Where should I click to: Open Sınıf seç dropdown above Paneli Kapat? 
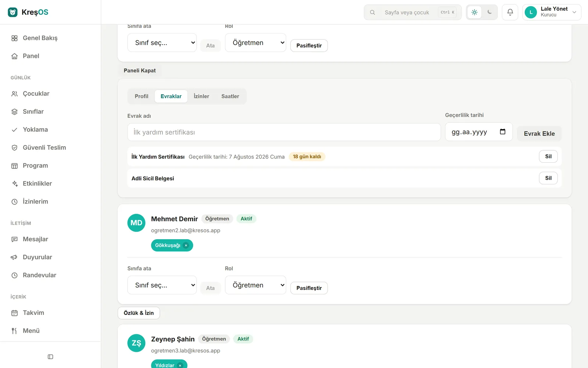162,43
